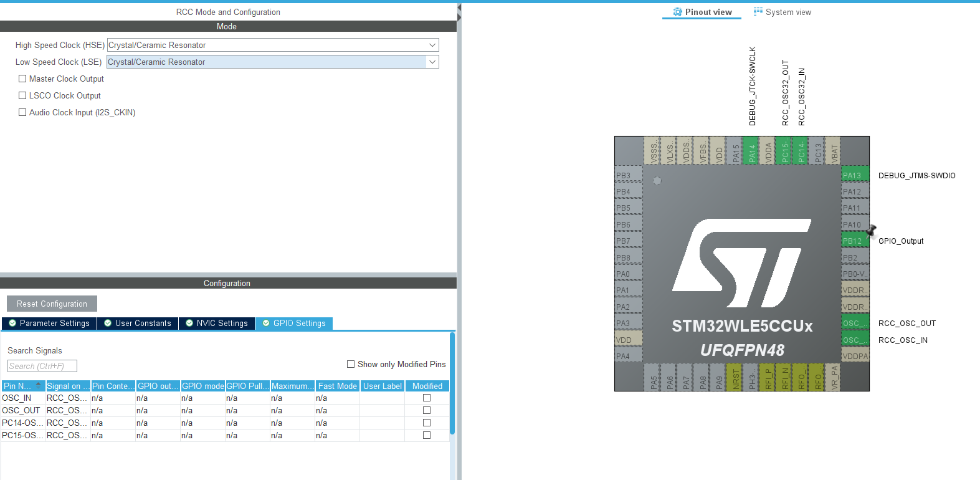This screenshot has height=480, width=980.
Task: Go to NVIC Settings tab
Action: 217,323
